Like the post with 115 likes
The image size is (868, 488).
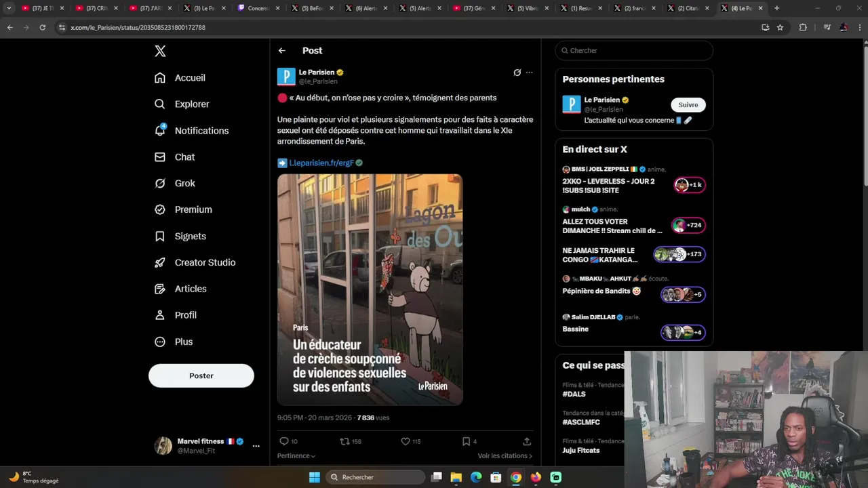[x=406, y=441]
